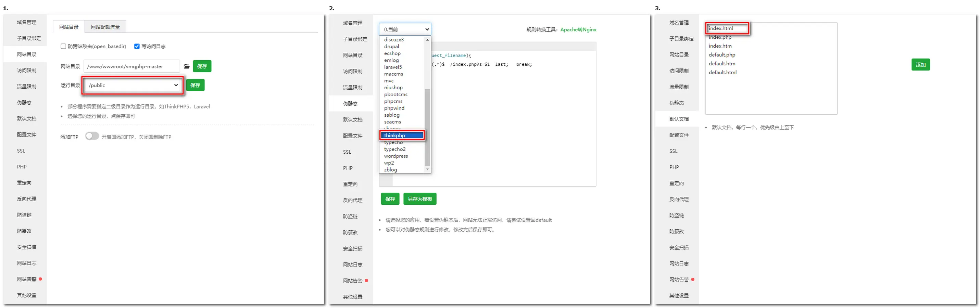Viewport: 980px width, 308px height.
Task: Select niushop from the template list
Action: pos(402,88)
